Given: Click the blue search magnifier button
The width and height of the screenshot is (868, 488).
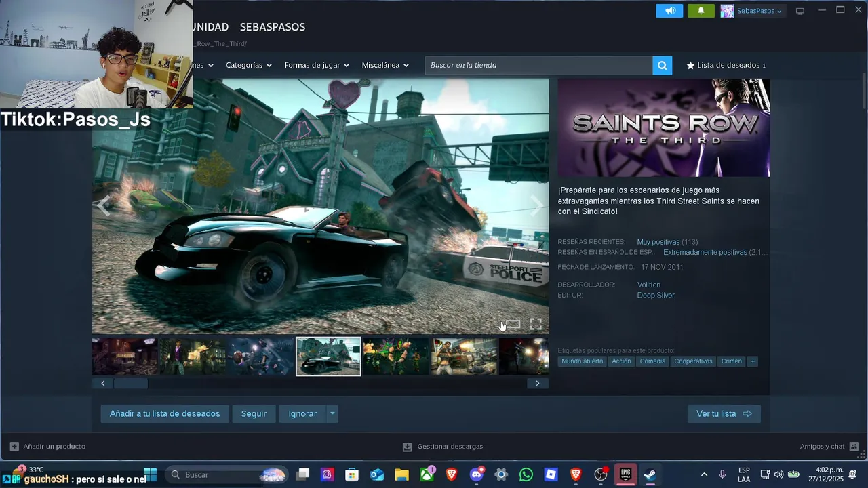Looking at the screenshot, I should coord(663,65).
